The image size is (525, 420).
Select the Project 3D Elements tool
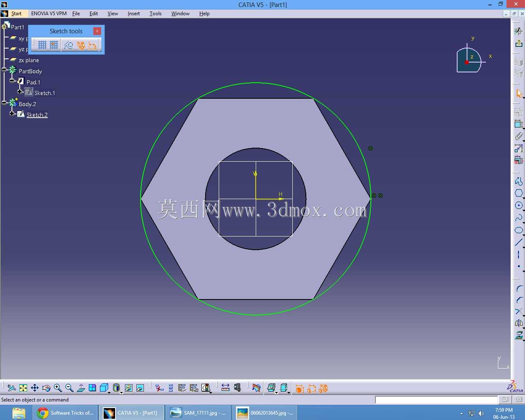tap(519, 335)
